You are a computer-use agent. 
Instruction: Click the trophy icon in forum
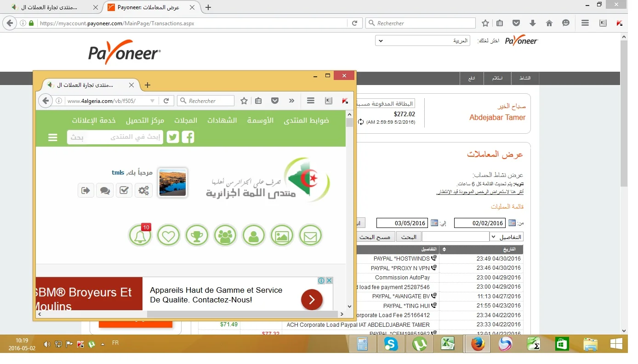(197, 236)
